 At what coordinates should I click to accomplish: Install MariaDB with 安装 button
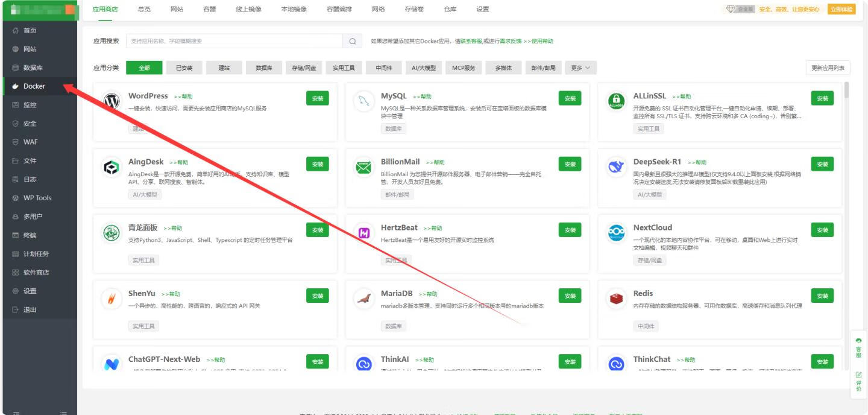pos(570,296)
